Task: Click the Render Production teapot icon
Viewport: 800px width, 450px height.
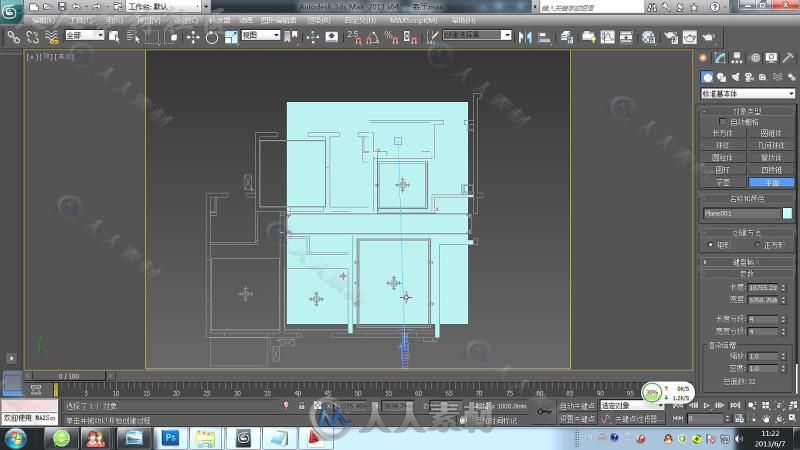Action: pos(709,37)
